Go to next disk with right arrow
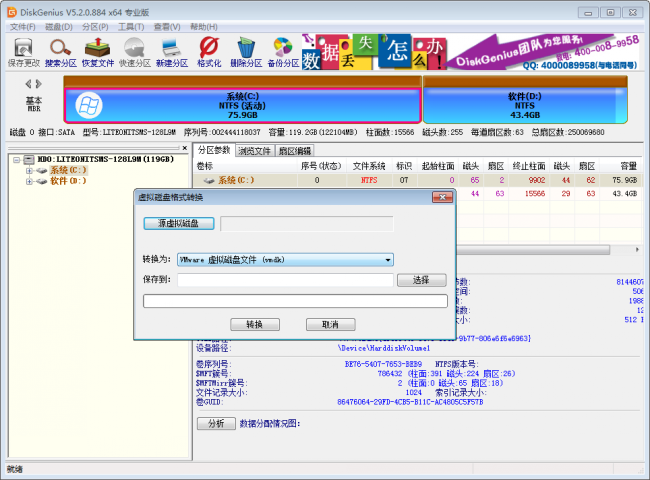 [x=39, y=84]
